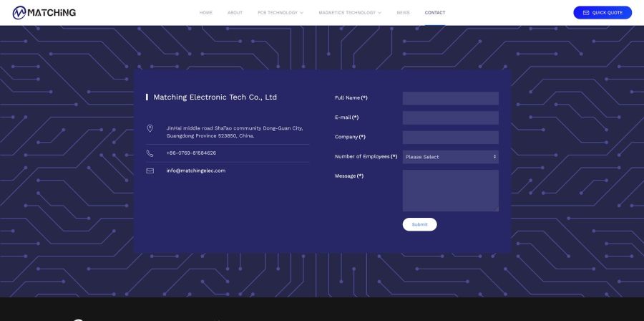Go to the About page

[x=235, y=13]
